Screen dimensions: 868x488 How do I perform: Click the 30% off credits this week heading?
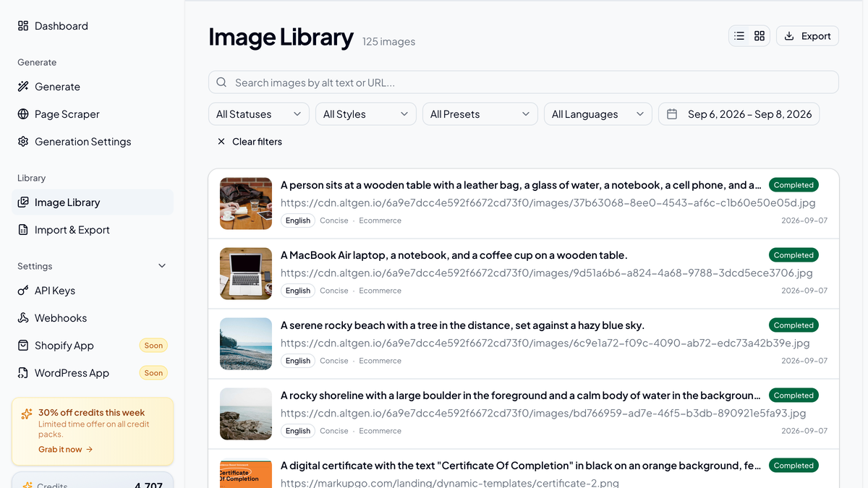pyautogui.click(x=91, y=413)
